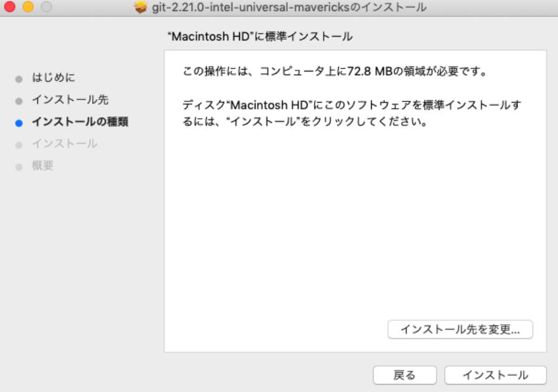Select the インストールの種類 step in the sidebar

(x=80, y=122)
